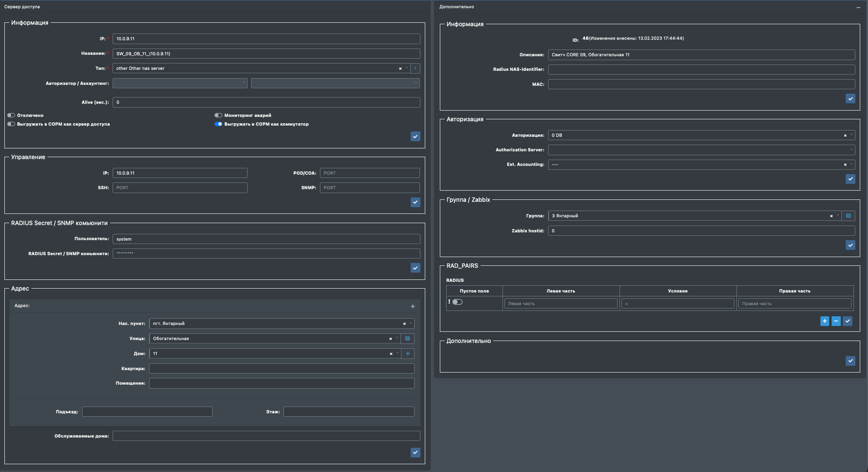Save RADIUS Secret / SNMP комьюнити section
The image size is (868, 472).
click(x=415, y=268)
